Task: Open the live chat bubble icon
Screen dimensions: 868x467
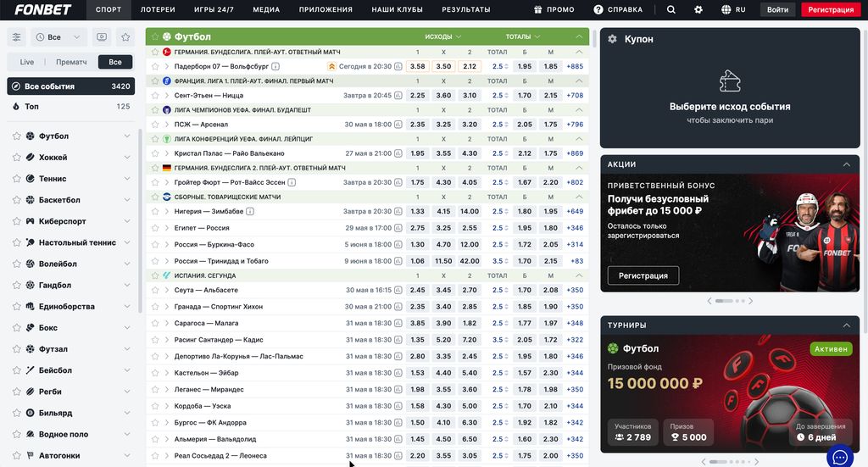Action: 840,457
